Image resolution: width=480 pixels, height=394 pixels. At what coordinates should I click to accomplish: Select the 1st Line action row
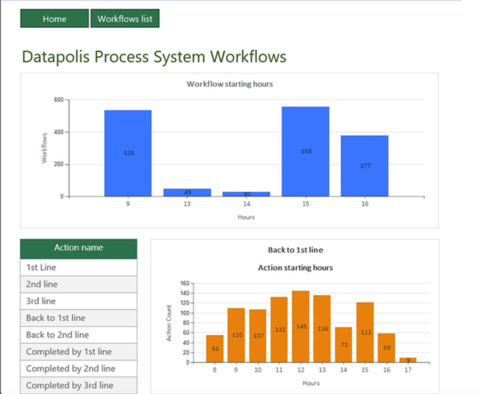tap(79, 267)
